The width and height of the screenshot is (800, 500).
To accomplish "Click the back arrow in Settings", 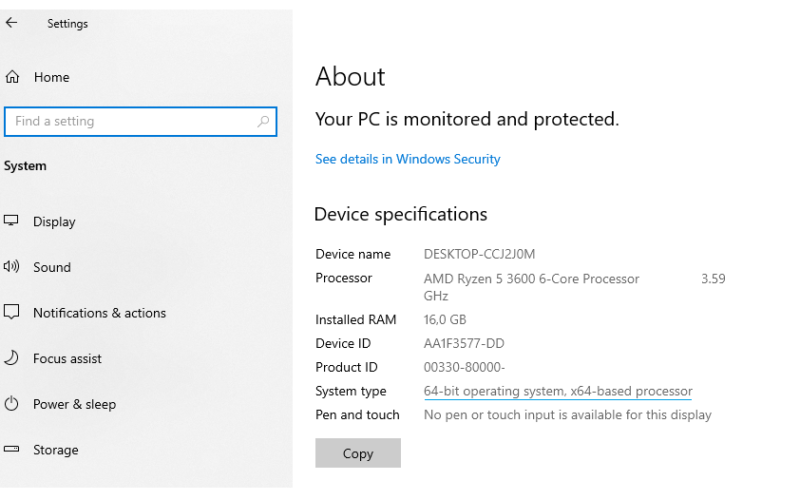I will 11,22.
